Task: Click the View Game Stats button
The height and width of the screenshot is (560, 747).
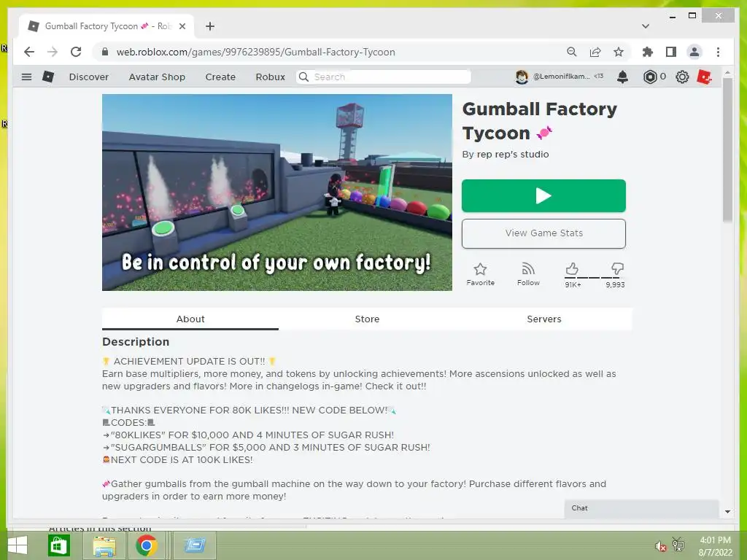Action: tap(543, 233)
